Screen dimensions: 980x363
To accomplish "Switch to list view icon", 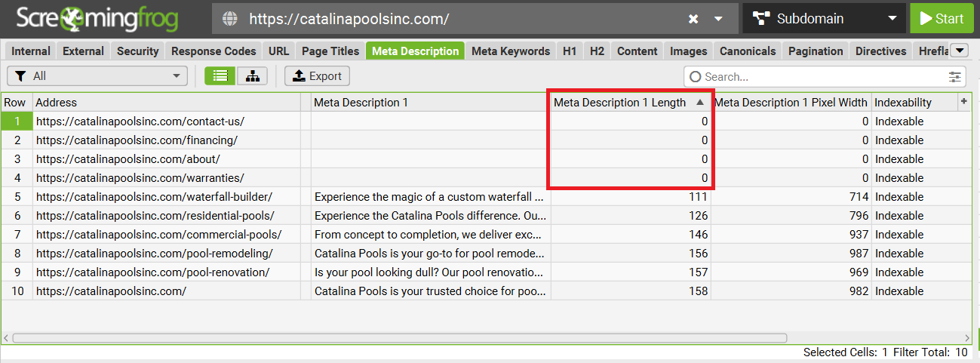I will click(220, 76).
